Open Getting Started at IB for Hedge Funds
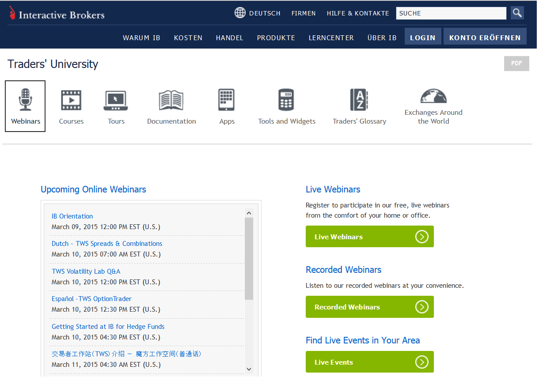This screenshot has width=539, height=392. 108,327
